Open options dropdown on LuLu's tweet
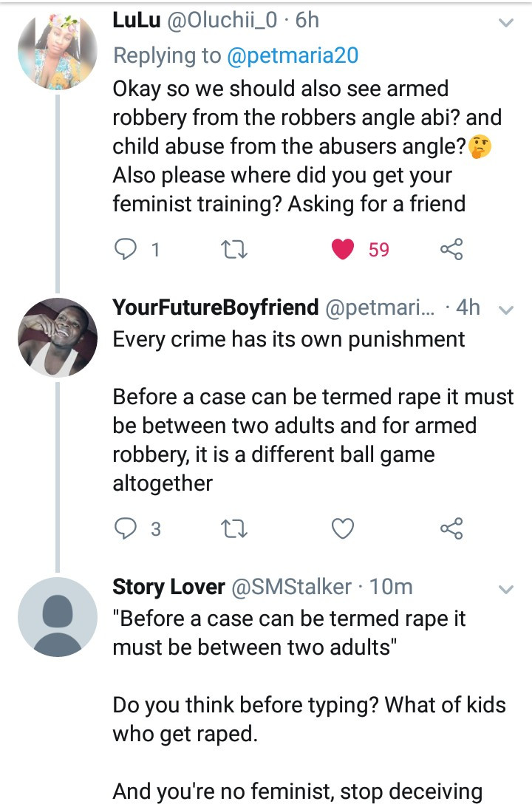 tap(506, 24)
